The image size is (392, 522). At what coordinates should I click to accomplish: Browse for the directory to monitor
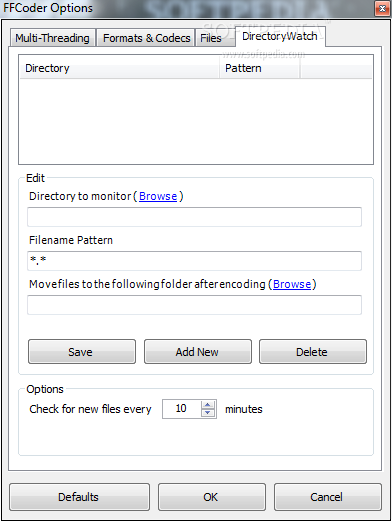click(x=158, y=196)
